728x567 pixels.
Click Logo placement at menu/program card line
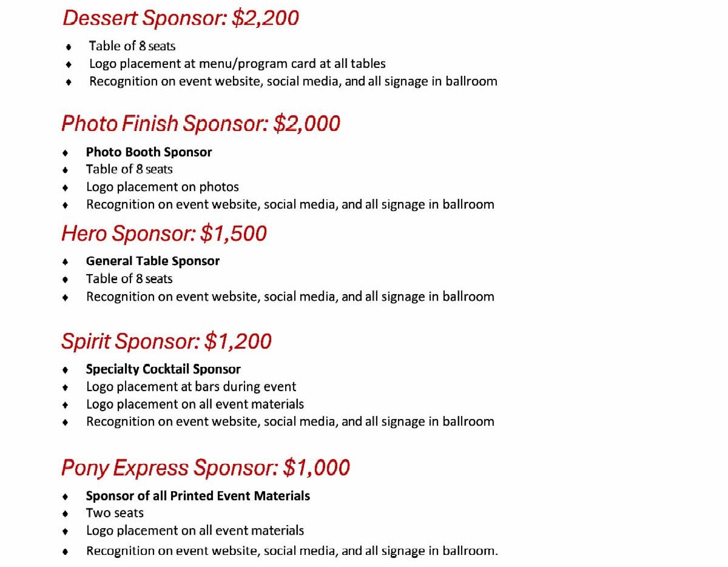(237, 64)
